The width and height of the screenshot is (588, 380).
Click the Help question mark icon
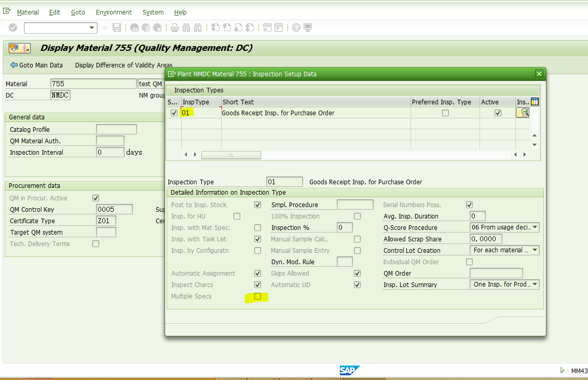(x=296, y=28)
